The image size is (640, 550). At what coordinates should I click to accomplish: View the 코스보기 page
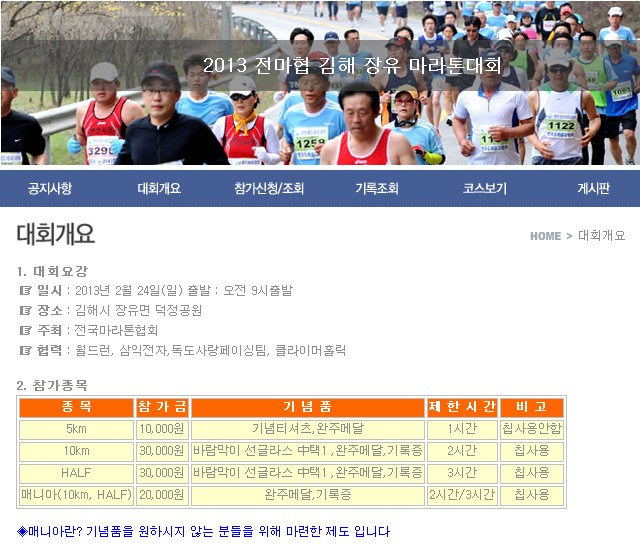tap(485, 188)
